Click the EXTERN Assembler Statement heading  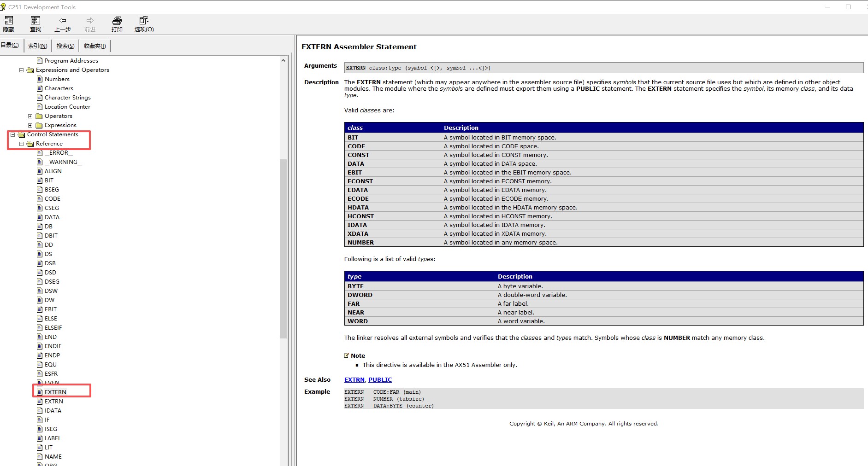click(x=359, y=47)
